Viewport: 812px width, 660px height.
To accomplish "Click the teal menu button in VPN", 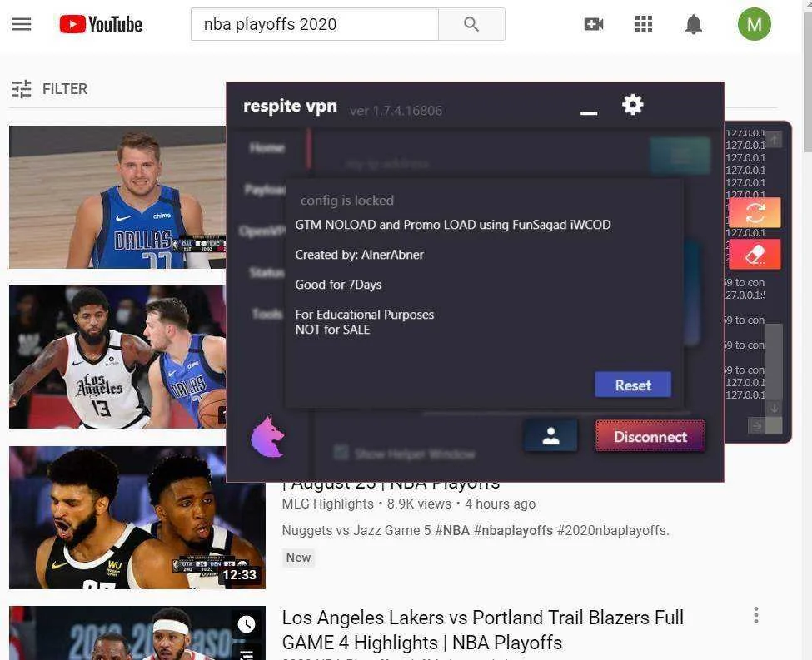I will tap(680, 156).
